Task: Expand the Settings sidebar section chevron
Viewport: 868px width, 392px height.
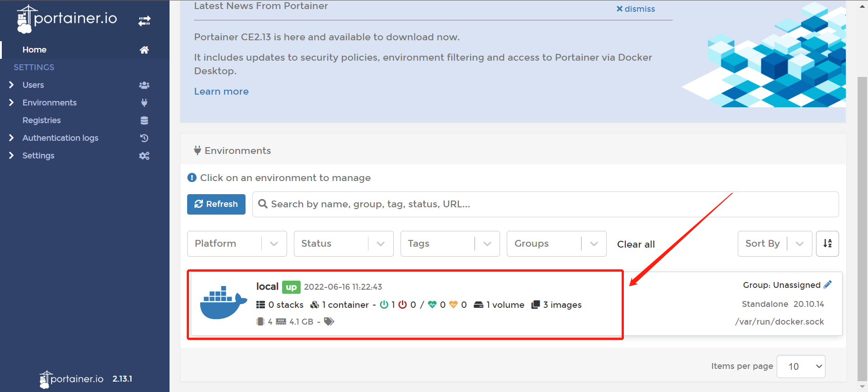Action: [x=11, y=155]
